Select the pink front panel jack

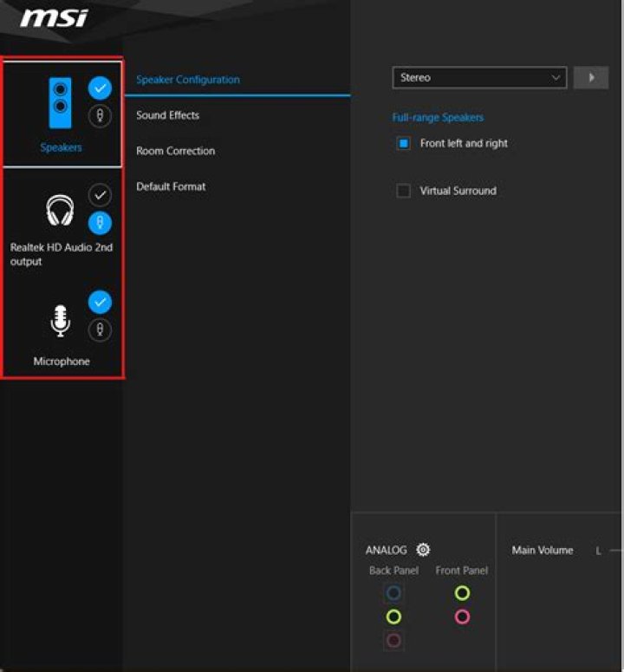pyautogui.click(x=462, y=617)
